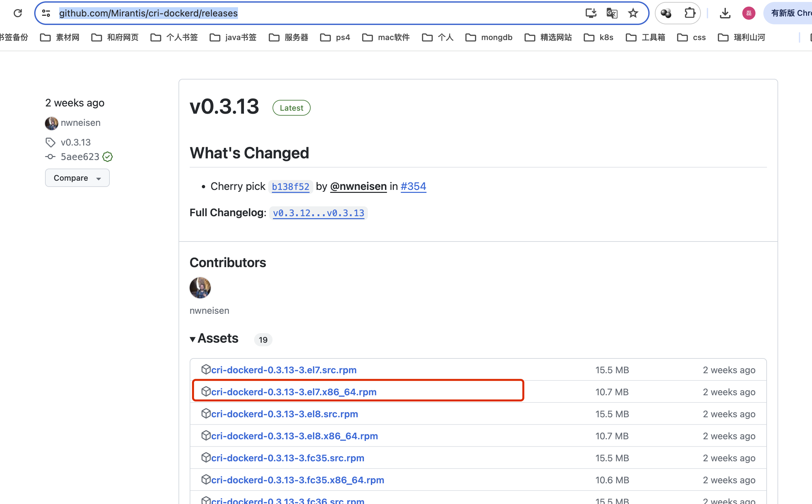Open pull request #354 link
812x504 pixels.
(x=413, y=186)
